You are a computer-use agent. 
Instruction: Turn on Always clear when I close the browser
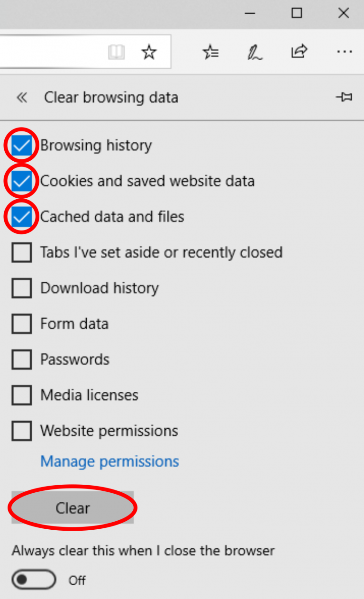(33, 580)
